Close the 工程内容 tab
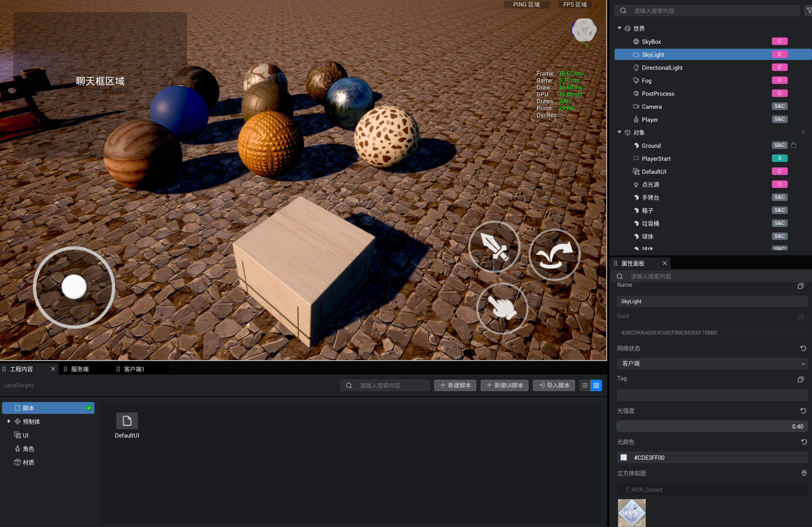This screenshot has width=812, height=527. tap(53, 369)
